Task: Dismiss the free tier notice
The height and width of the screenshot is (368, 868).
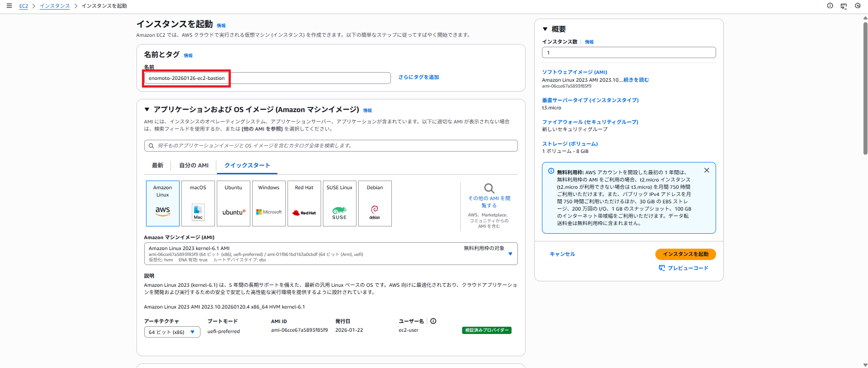Action: [x=707, y=171]
